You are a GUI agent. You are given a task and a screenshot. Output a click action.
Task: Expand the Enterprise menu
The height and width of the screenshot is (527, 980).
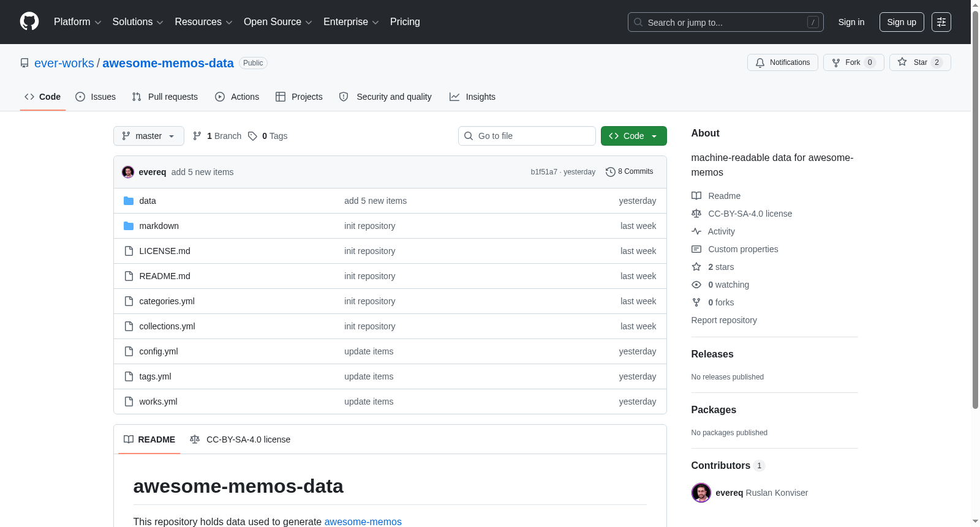tap(351, 22)
